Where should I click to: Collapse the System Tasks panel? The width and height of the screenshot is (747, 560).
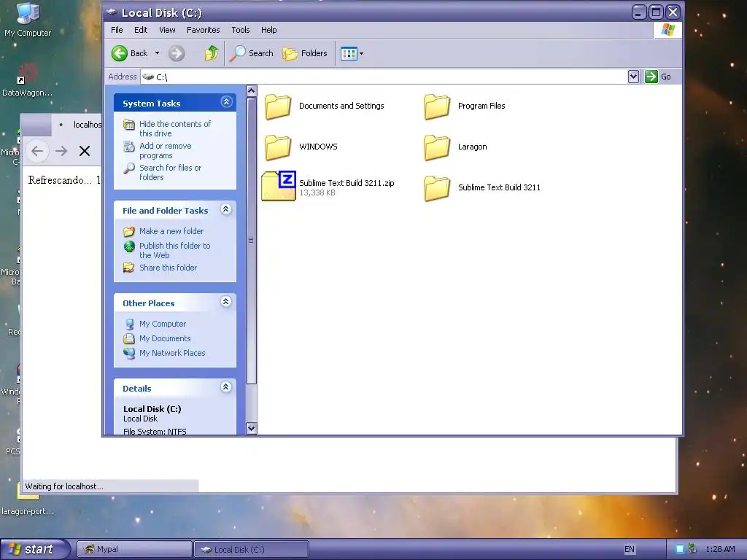pos(226,101)
